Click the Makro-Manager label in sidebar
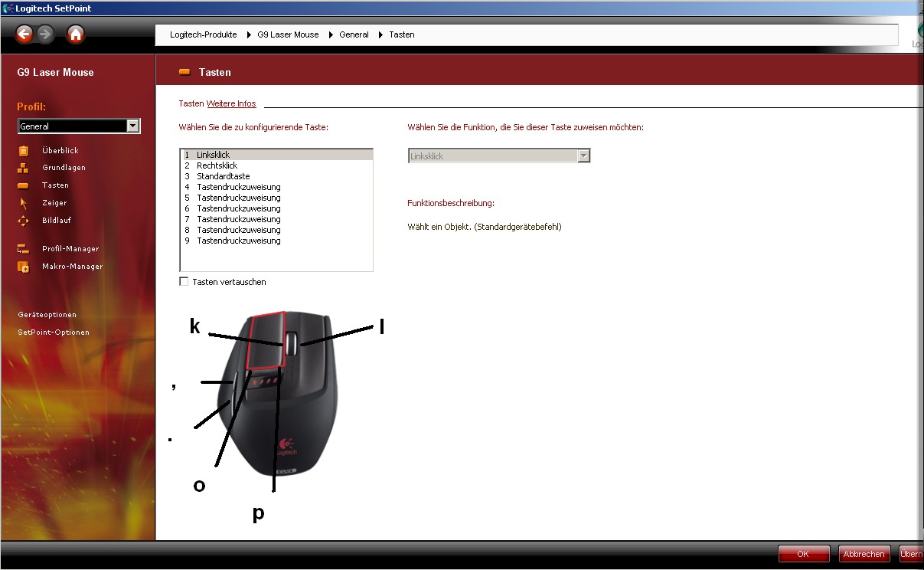Viewport: 924px width, 570px height. 72,267
